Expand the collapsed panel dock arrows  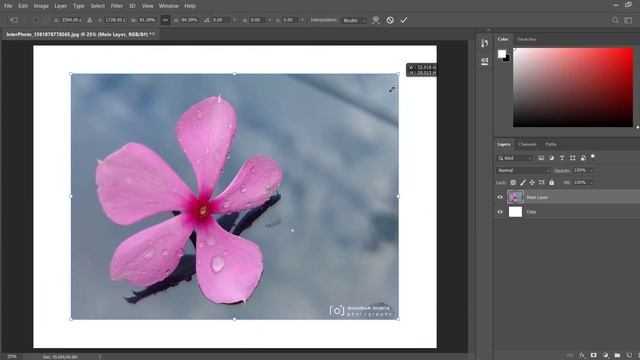(489, 30)
